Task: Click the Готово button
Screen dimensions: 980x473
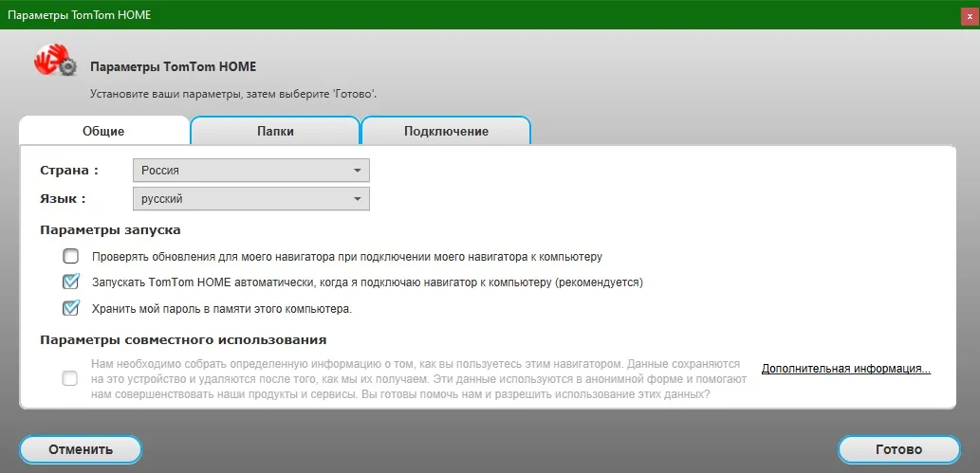Action: tap(898, 449)
